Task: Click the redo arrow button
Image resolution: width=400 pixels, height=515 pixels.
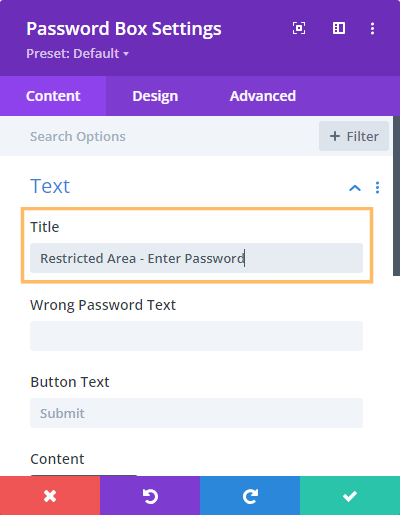Action: 250,496
